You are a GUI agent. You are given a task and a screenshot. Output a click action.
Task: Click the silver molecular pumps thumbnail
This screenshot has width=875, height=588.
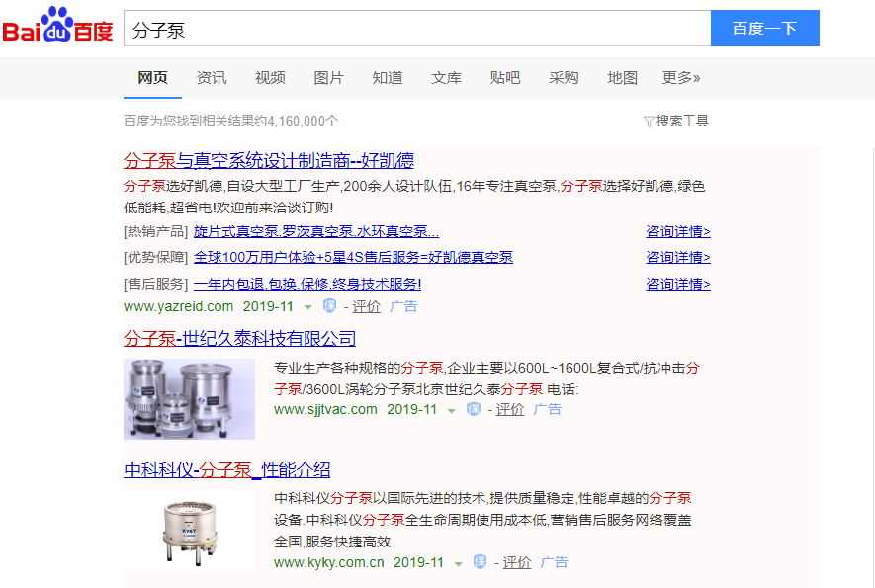click(x=189, y=399)
